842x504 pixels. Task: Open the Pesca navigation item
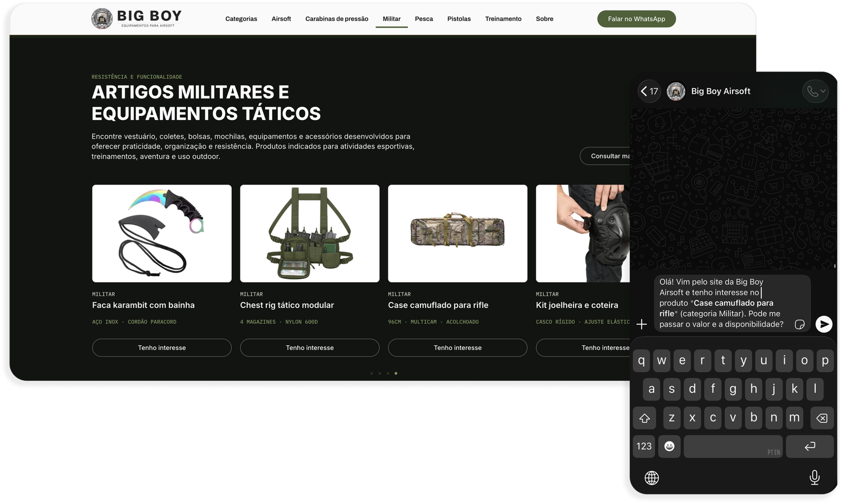(424, 19)
